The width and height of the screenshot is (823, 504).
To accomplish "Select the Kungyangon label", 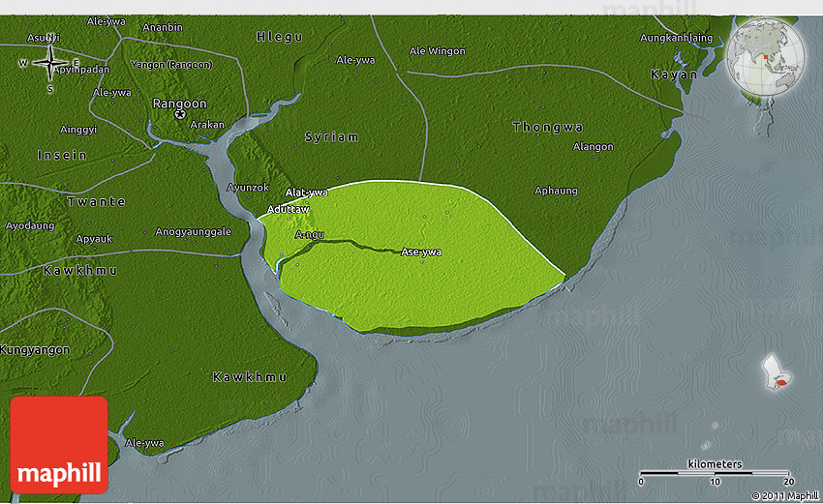I will (35, 348).
